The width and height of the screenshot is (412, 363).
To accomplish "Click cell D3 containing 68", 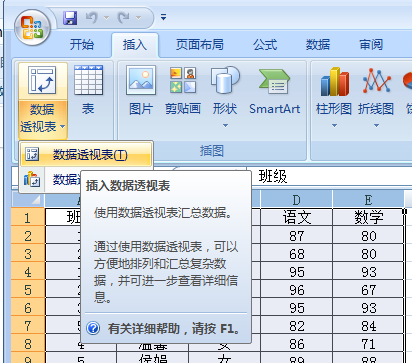I will [296, 254].
